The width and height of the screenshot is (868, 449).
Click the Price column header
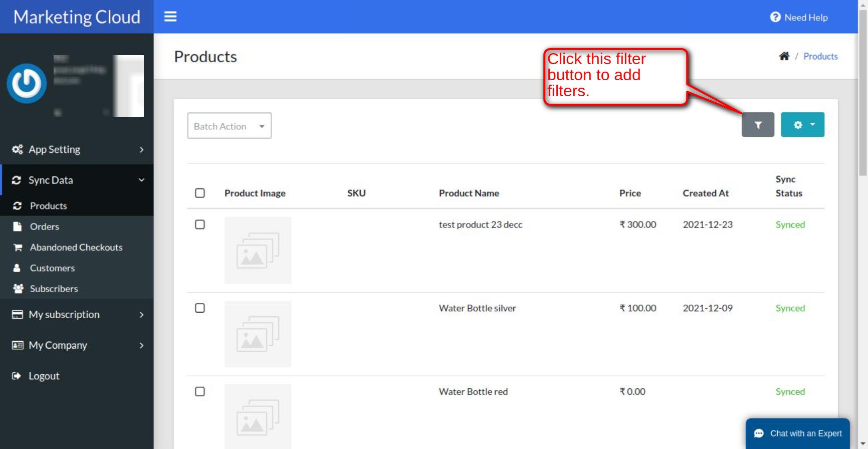(x=630, y=193)
